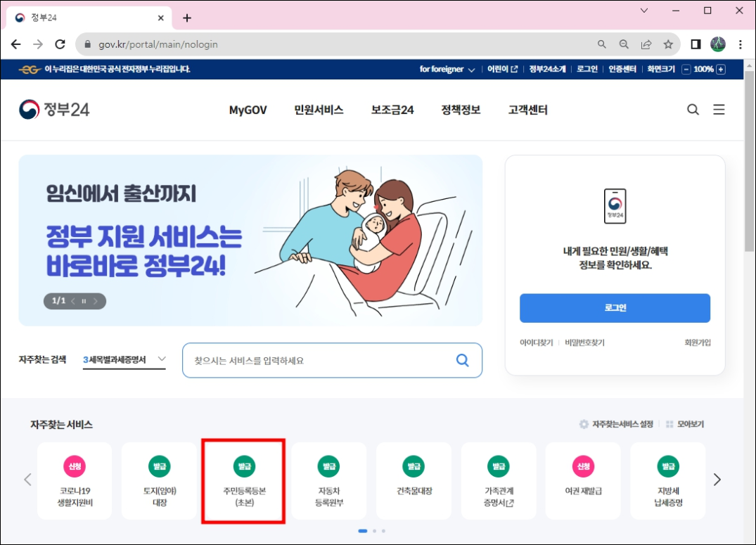Viewport: 756px width, 545px height.
Task: Click the browser forward arrow
Action: 38,44
